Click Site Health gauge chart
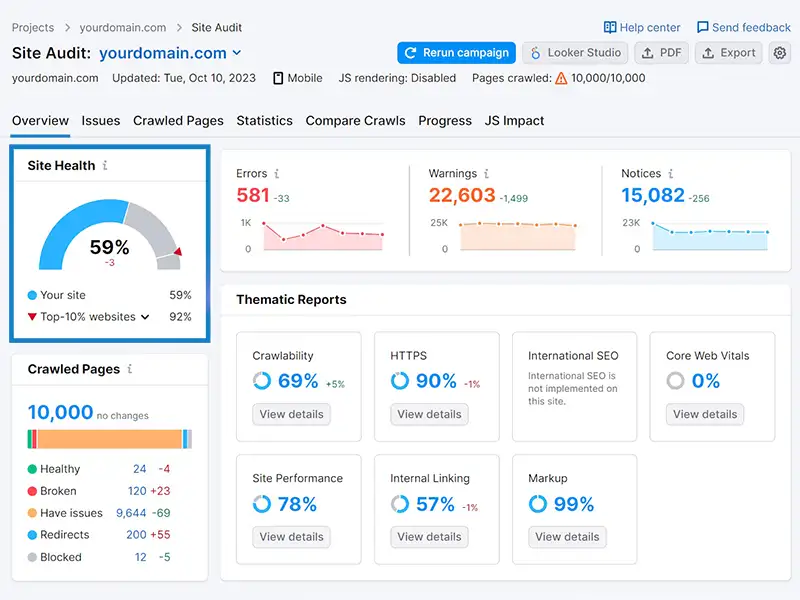This screenshot has width=800, height=600. [x=110, y=235]
